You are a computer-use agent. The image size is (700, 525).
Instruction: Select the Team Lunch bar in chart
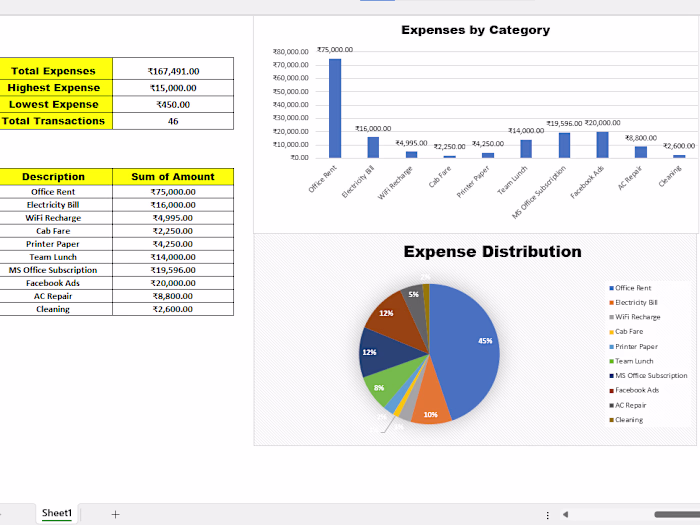pyautogui.click(x=526, y=149)
